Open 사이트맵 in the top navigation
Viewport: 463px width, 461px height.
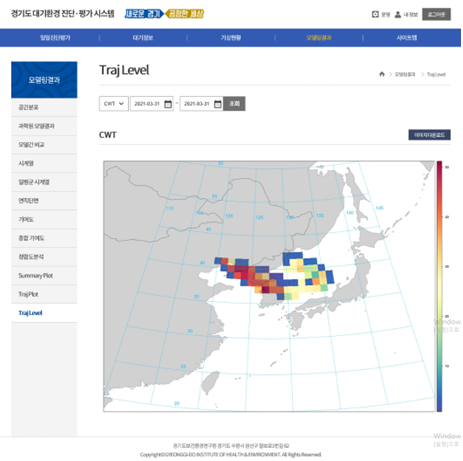pos(406,38)
